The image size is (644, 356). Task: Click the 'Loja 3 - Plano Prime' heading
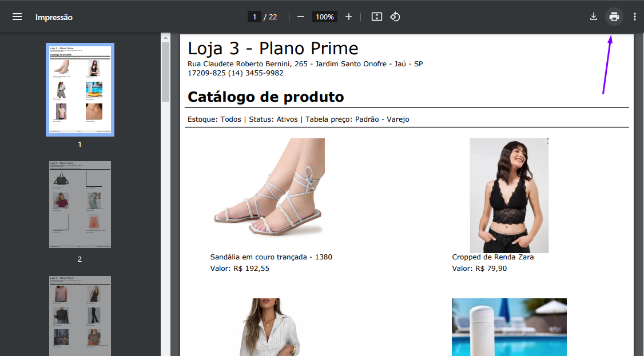[x=273, y=49]
